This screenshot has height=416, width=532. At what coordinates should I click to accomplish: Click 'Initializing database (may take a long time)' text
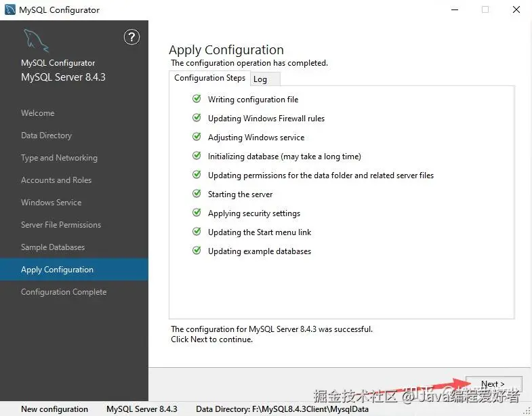285,157
